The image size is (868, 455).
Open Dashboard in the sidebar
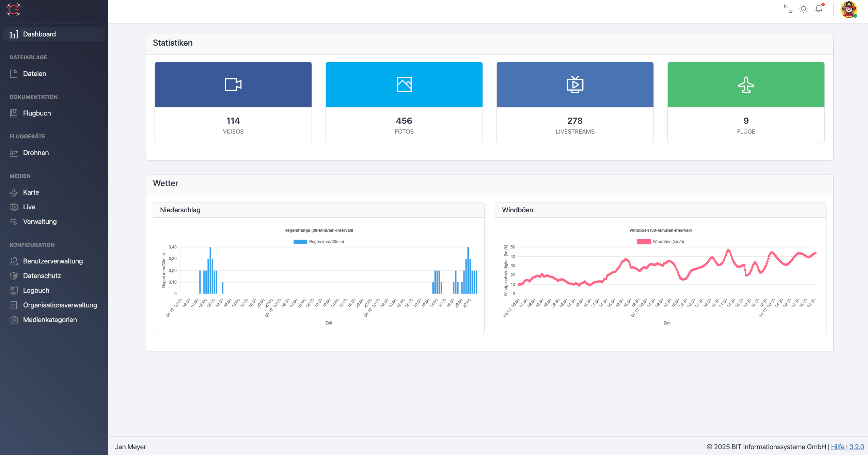tap(39, 34)
